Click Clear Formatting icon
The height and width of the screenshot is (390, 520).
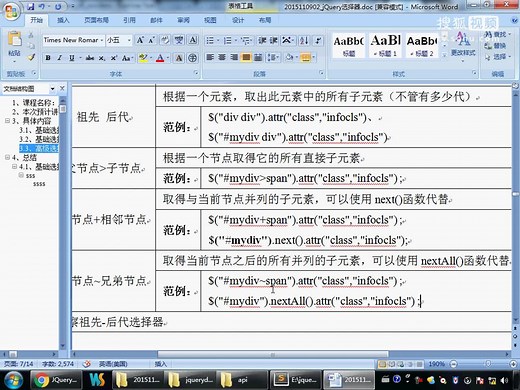click(x=164, y=40)
